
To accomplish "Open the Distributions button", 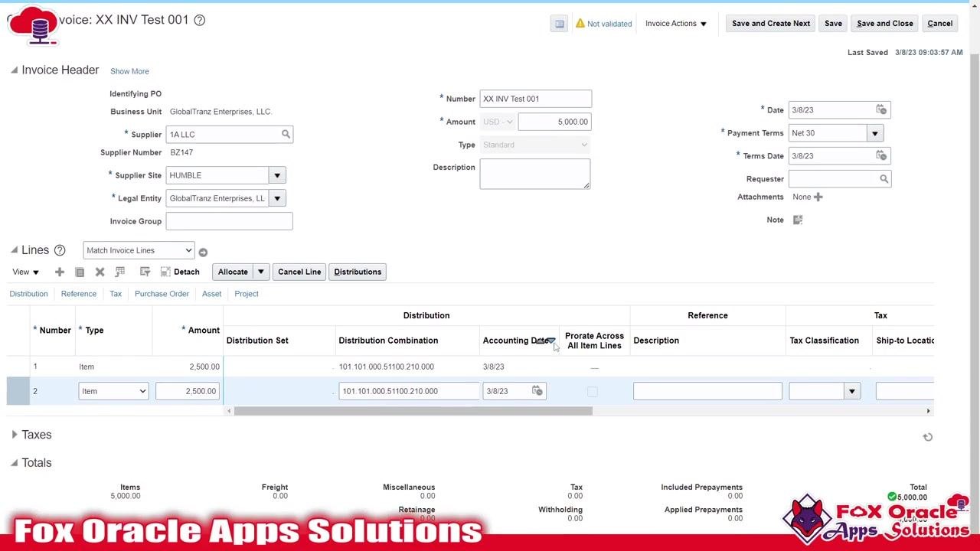I will pos(358,272).
